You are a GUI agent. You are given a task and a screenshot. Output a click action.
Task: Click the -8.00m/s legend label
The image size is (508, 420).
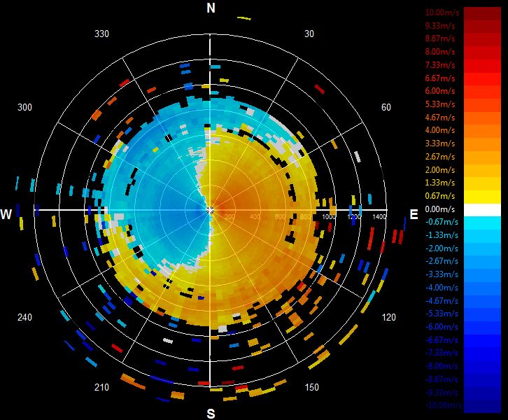442,366
